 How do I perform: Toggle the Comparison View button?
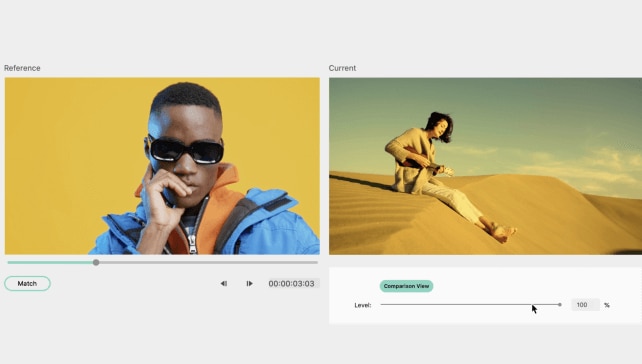click(x=406, y=286)
